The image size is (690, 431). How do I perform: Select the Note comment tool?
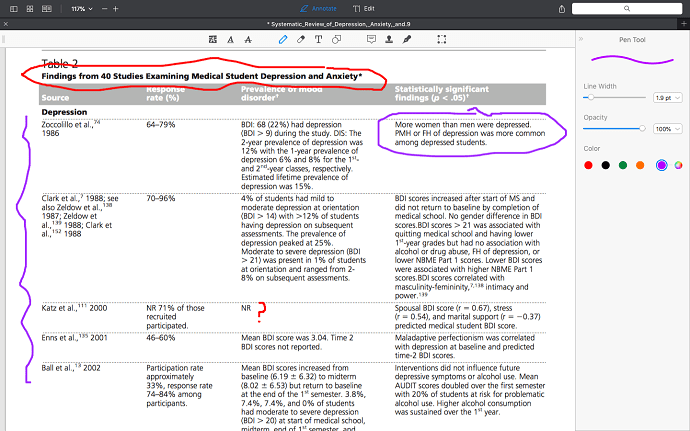click(x=371, y=40)
